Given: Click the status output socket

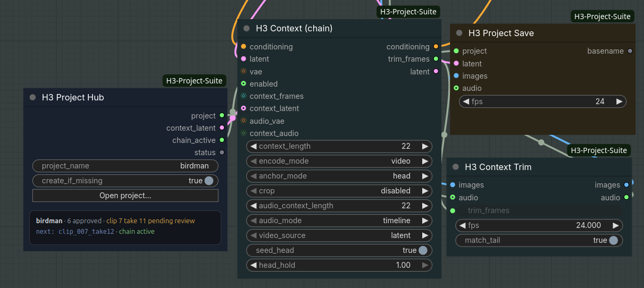Looking at the screenshot, I should pos(222,153).
